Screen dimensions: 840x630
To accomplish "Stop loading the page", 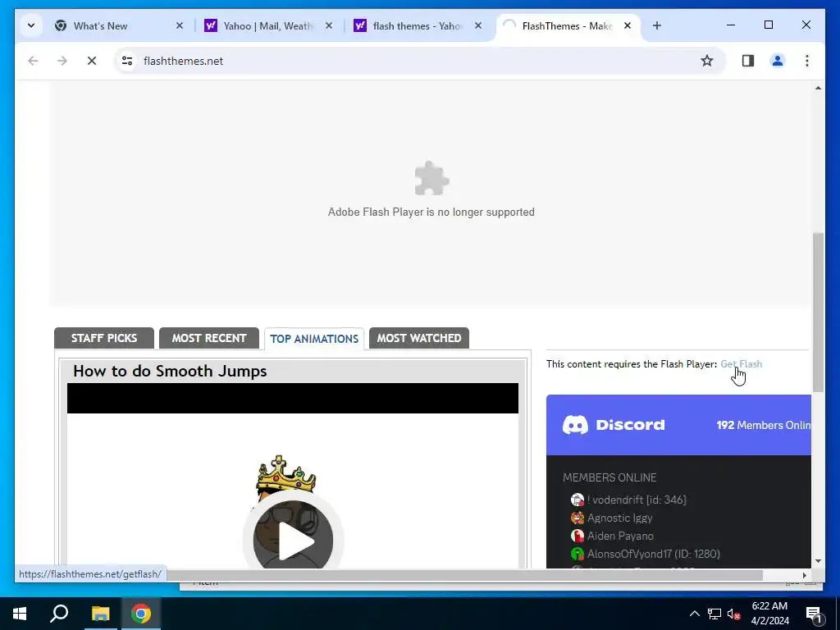I will pyautogui.click(x=92, y=61).
